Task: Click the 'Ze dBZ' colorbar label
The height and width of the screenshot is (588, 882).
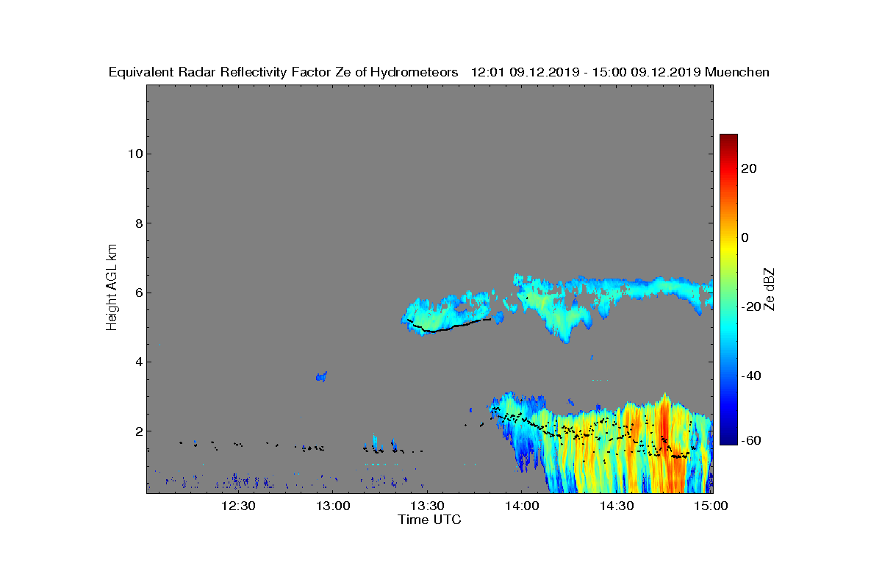Action: tap(769, 289)
